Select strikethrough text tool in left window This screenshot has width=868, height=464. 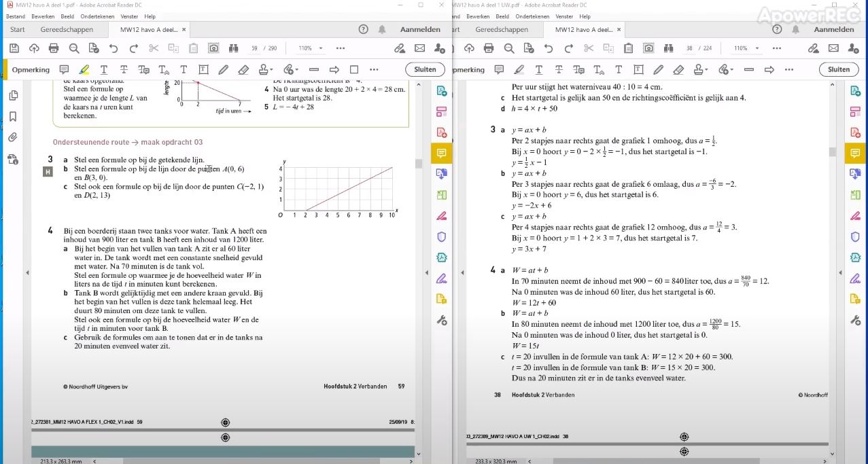124,69
